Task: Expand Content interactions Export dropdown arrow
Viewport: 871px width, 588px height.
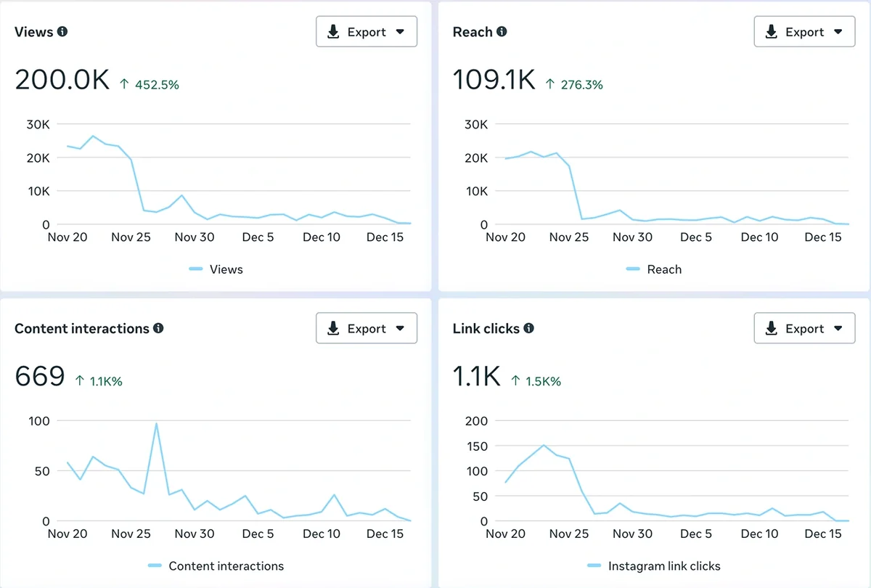Action: click(400, 328)
